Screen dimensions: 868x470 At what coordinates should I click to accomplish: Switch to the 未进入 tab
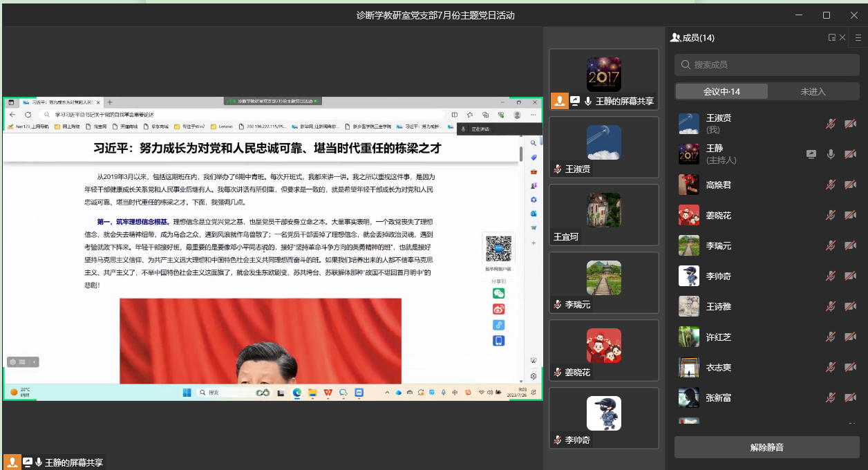813,92
